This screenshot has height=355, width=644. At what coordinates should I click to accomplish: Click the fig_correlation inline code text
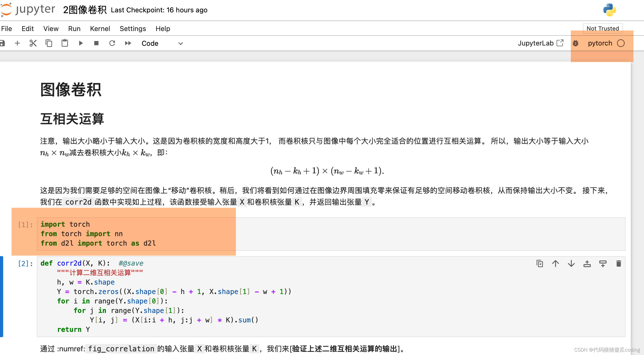click(x=121, y=349)
